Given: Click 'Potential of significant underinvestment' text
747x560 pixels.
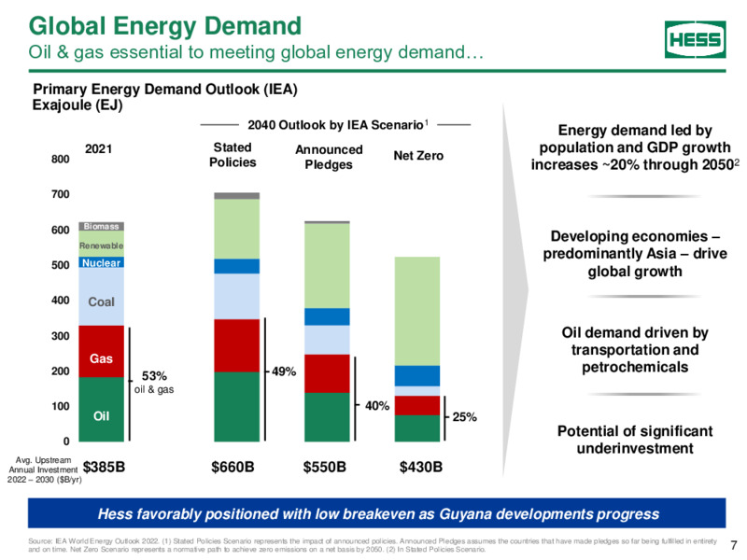Looking at the screenshot, I should [635, 440].
